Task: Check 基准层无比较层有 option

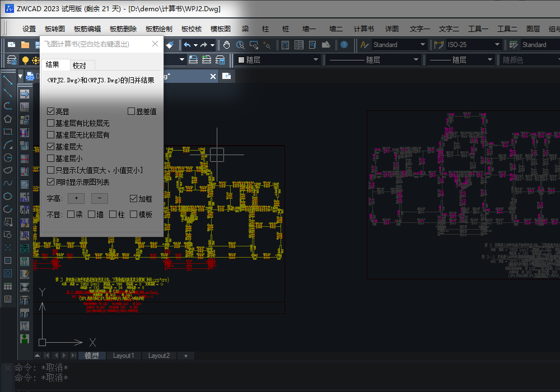Action: point(51,135)
